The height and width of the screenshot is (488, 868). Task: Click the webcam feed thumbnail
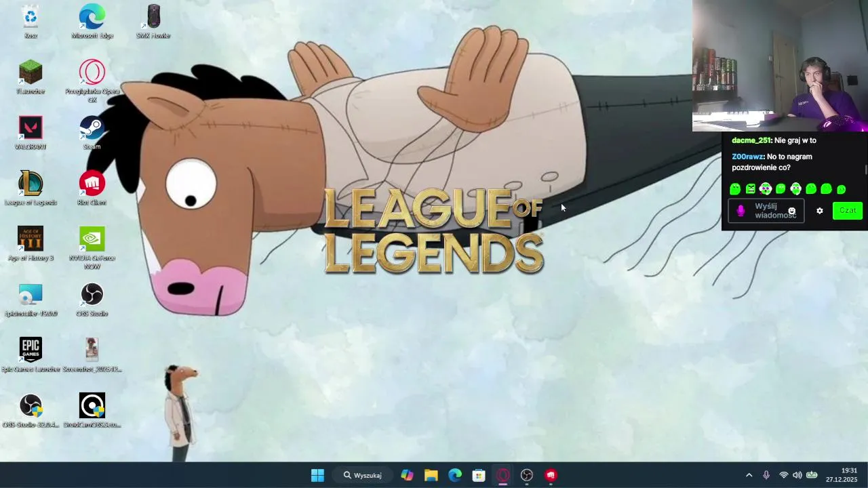click(780, 66)
